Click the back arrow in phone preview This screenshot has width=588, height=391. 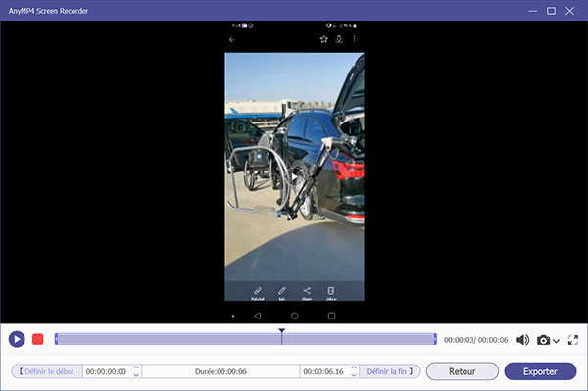pos(232,39)
